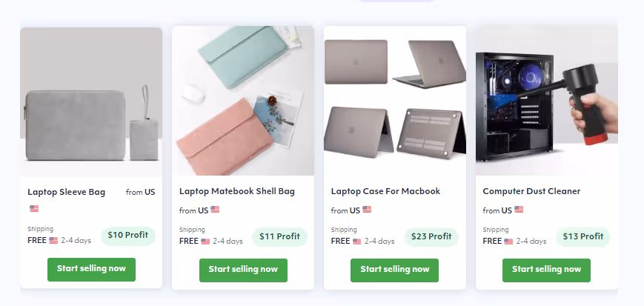Click the $23 Profit badge
Screen dimensions: 644x306
(431, 236)
